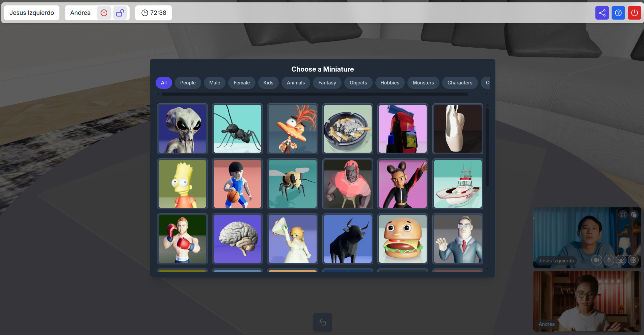The width and height of the screenshot is (644, 335).
Task: Click the red remove icon beside Andrea
Action: click(104, 13)
